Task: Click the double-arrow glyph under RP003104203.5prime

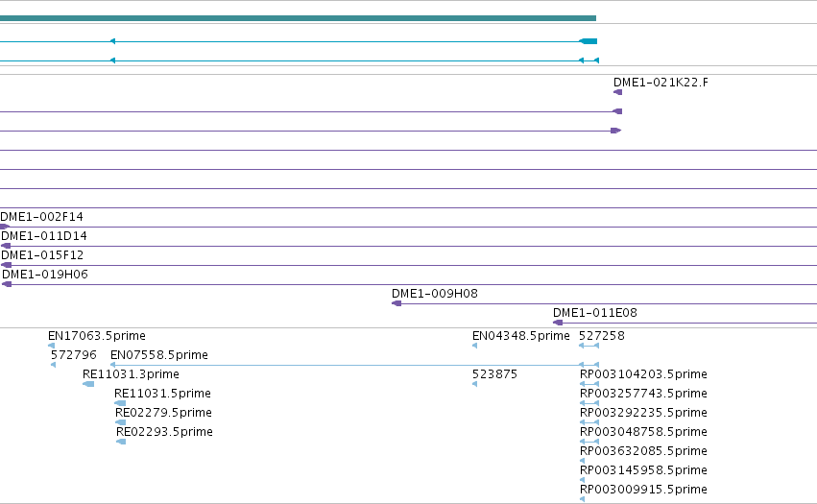Action: tap(589, 384)
